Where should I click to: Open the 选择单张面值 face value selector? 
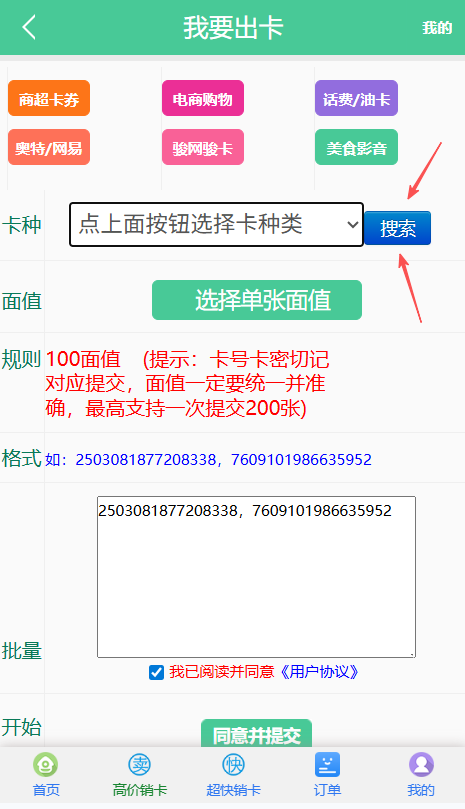click(x=257, y=300)
